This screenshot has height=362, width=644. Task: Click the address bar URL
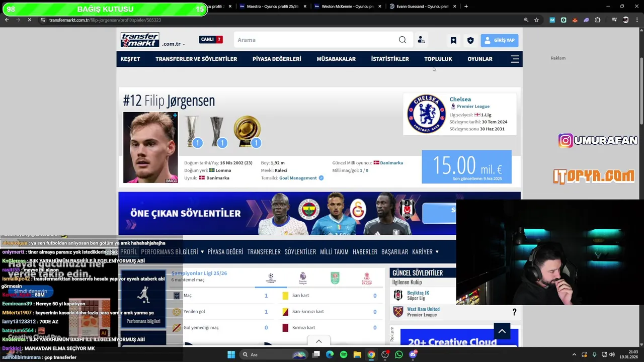pyautogui.click(x=105, y=20)
